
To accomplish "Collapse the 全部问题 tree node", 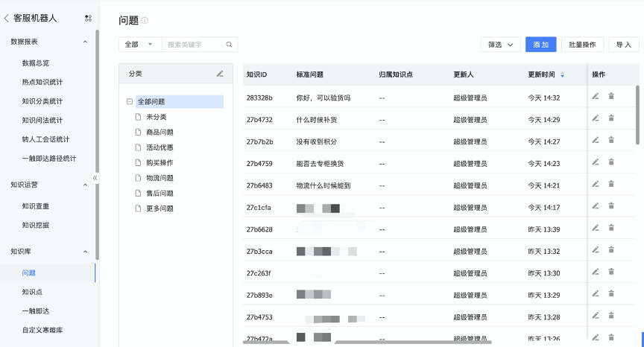I will [130, 102].
